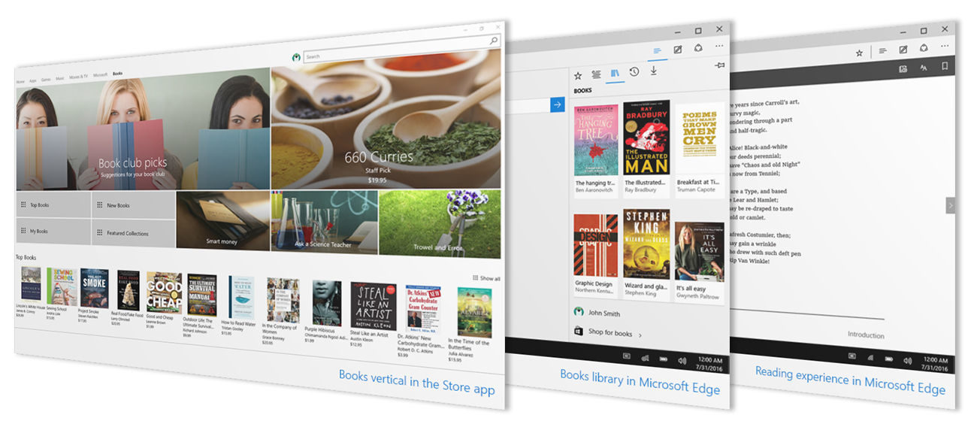Image resolution: width=980 pixels, height=430 pixels.
Task: Open History clock tab in Edge hub
Action: point(634,71)
